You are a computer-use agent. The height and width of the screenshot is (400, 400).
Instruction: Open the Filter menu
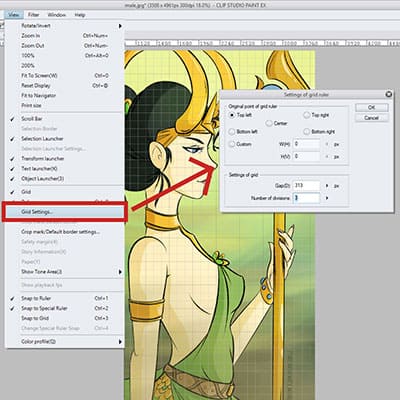pos(33,15)
